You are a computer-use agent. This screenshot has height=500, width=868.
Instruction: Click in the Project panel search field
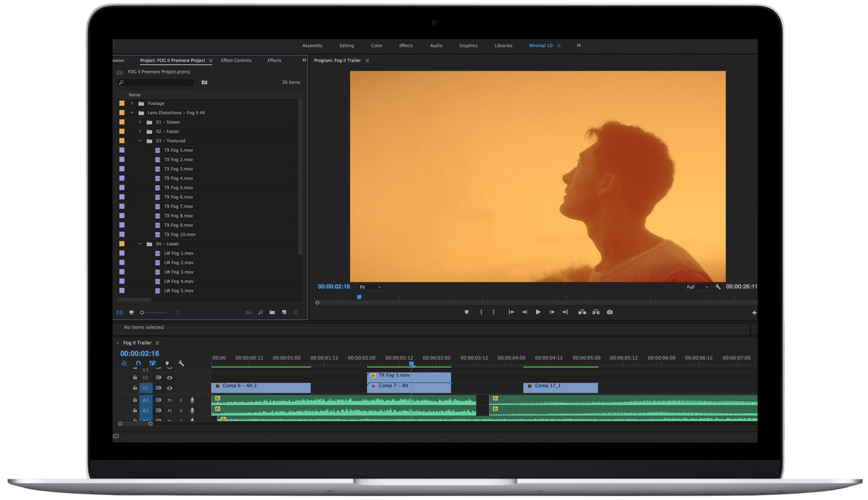click(x=156, y=83)
